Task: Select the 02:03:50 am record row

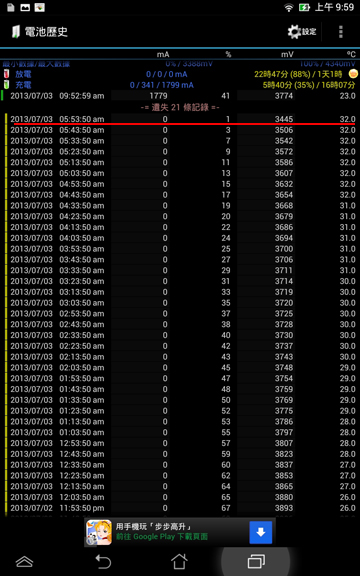Action: pyautogui.click(x=180, y=367)
